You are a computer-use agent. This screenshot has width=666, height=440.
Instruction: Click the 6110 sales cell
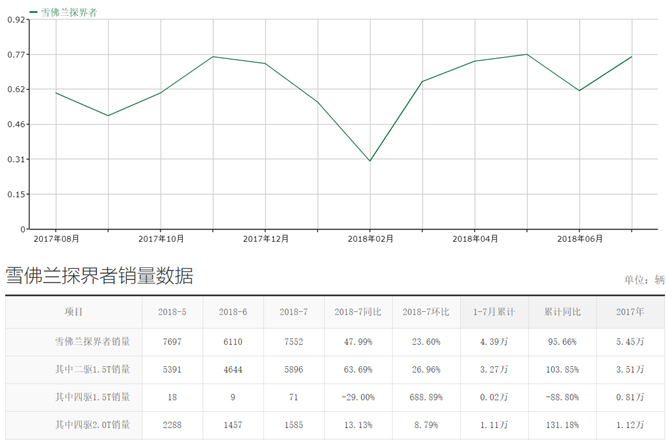pyautogui.click(x=233, y=342)
